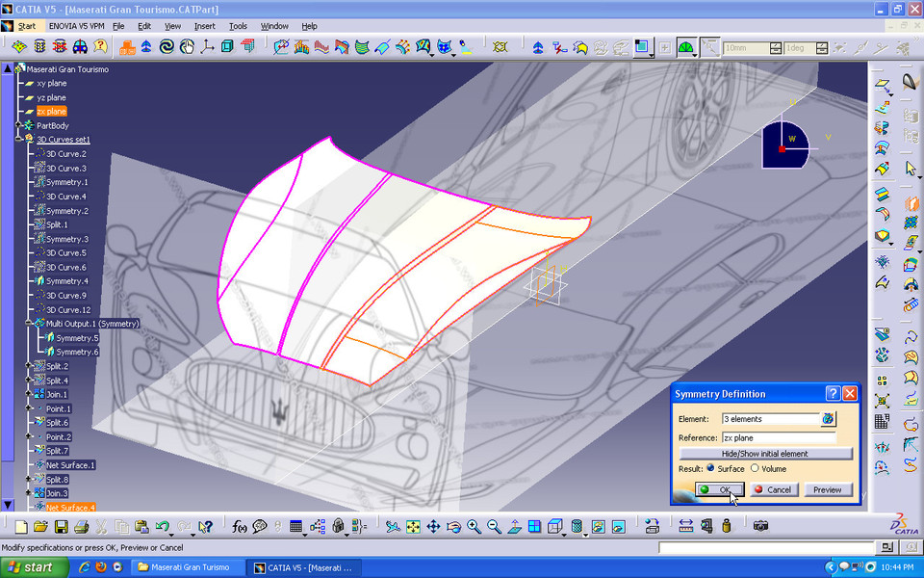Collapse the Multi Output.1 (Symmetry) node
The height and width of the screenshot is (578, 924).
tap(28, 324)
